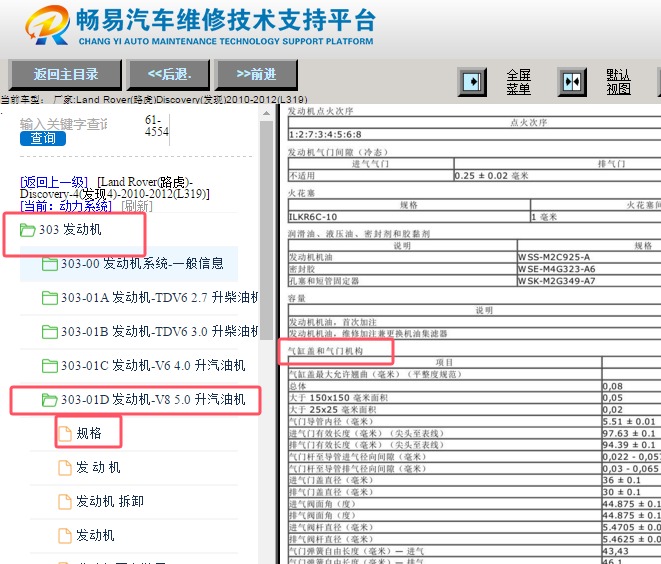Collapse the 303 发动机 folder icon

tap(27, 230)
